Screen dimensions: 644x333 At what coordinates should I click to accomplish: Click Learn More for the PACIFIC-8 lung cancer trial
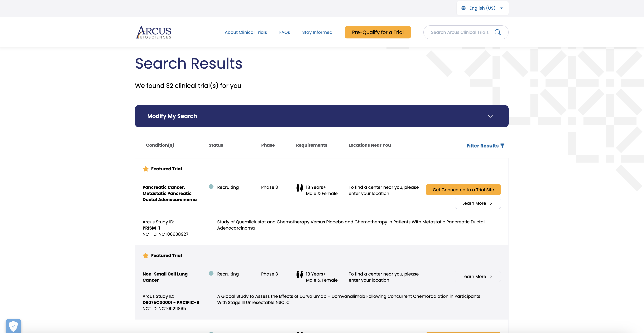pos(478,276)
